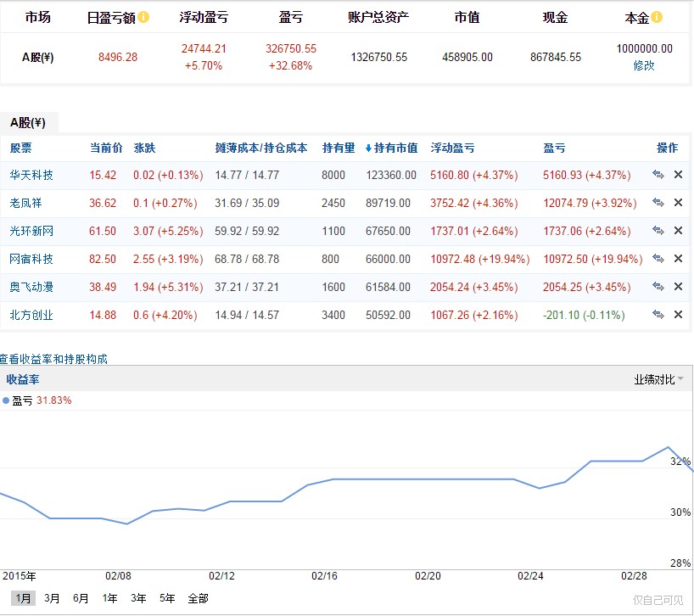Screen dimensions: 694x616
Task: Select the 3月 time range
Action: tap(52, 598)
